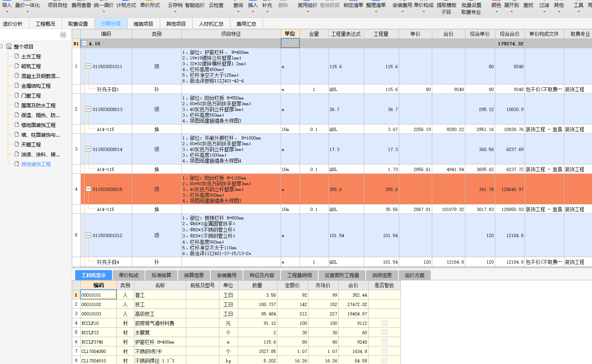The width and height of the screenshot is (592, 364).
Task: Open the 颜色 dropdown arrow
Action: point(496,11)
